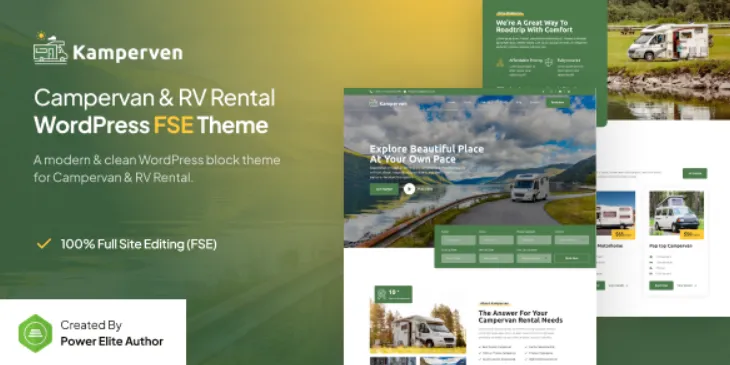The height and width of the screenshot is (365, 730).
Task: Click the Affordable Pricing triangle icon
Action: click(500, 62)
